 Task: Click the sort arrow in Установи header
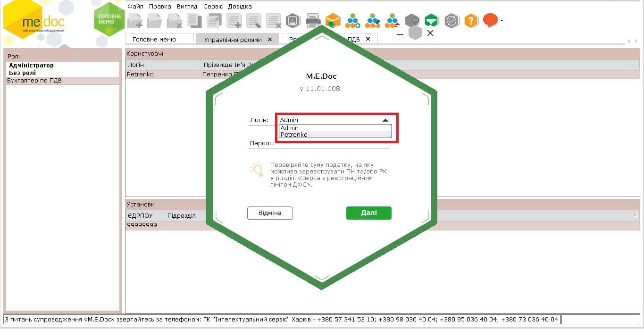pos(635,215)
